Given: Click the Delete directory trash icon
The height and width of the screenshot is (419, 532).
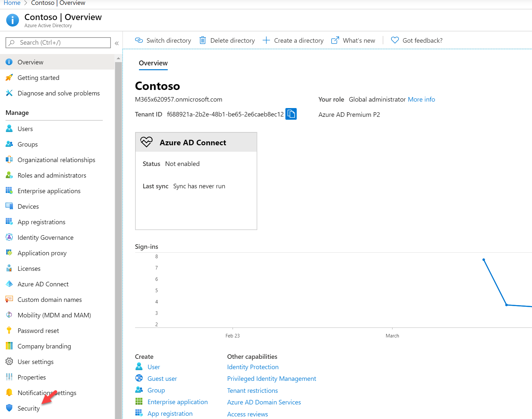Looking at the screenshot, I should [x=203, y=40].
